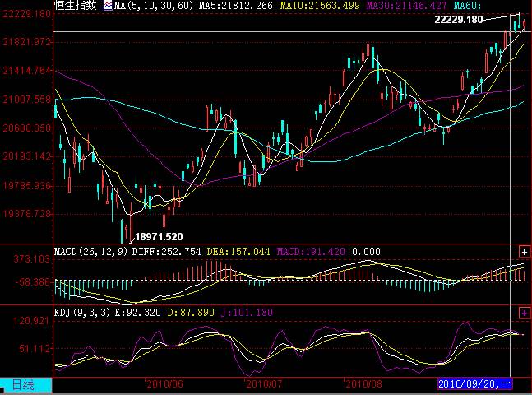
Task: Click the 20600.350 price axis label
Action: (x=27, y=128)
